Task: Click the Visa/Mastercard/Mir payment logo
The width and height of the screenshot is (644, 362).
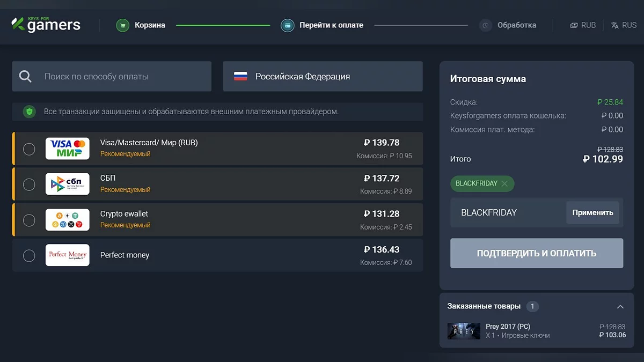Action: coord(67,149)
